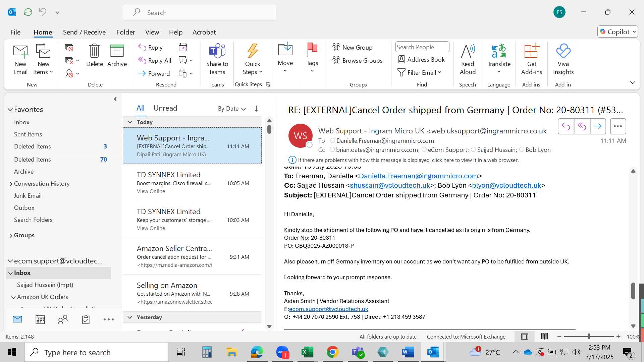644x362 pixels.
Task: Show Unread messages filter
Action: tap(165, 108)
